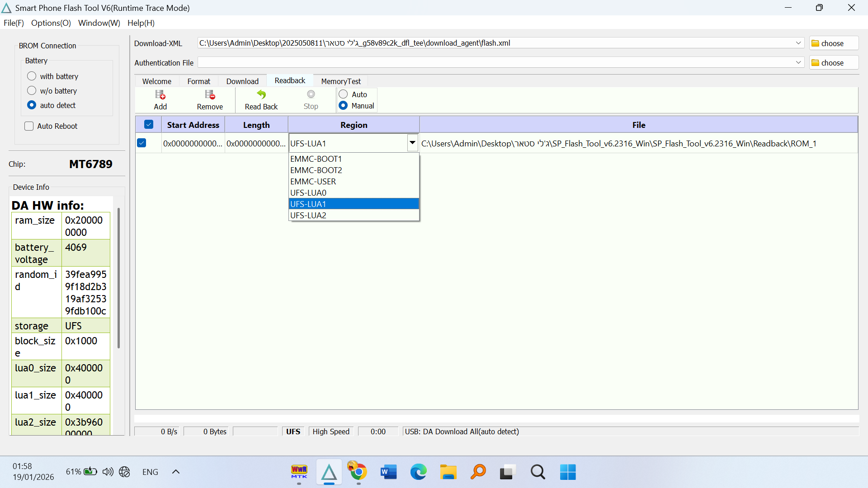Click the Start Address cell of ROM_1

click(193, 144)
